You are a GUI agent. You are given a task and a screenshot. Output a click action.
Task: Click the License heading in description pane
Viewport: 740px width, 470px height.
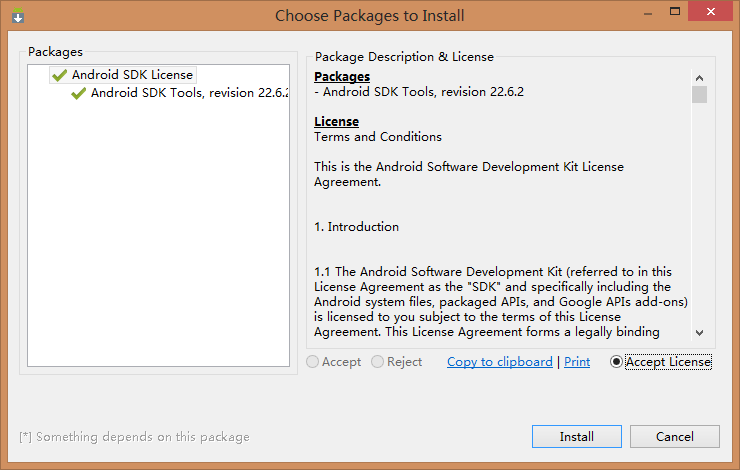coord(336,122)
